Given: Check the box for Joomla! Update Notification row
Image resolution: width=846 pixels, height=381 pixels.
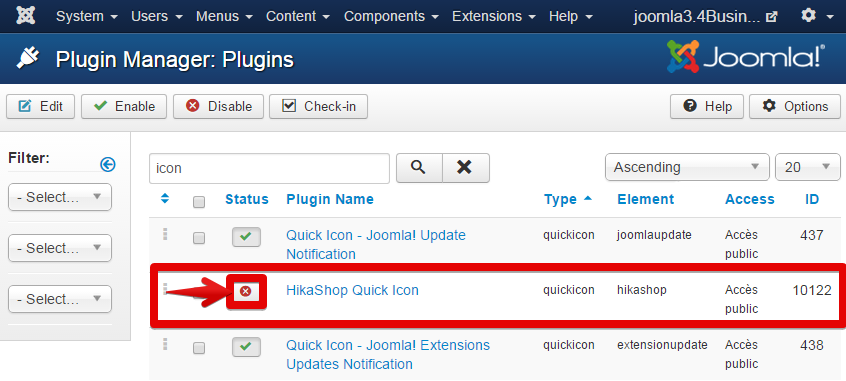Looking at the screenshot, I should (199, 238).
